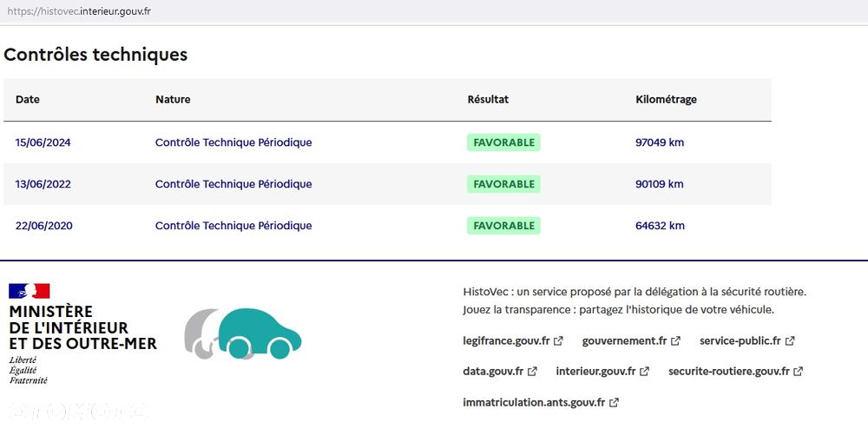The image size is (868, 429).
Task: Click the Date column header
Action: pyautogui.click(x=28, y=100)
